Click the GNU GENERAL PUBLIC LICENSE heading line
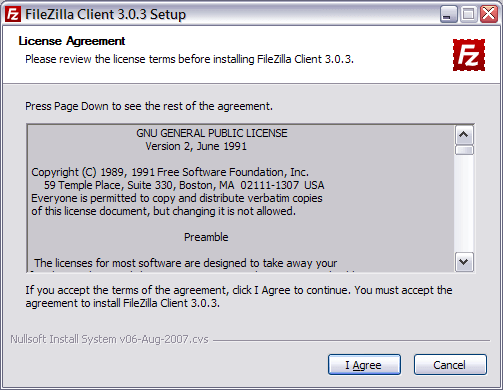 [x=212, y=133]
